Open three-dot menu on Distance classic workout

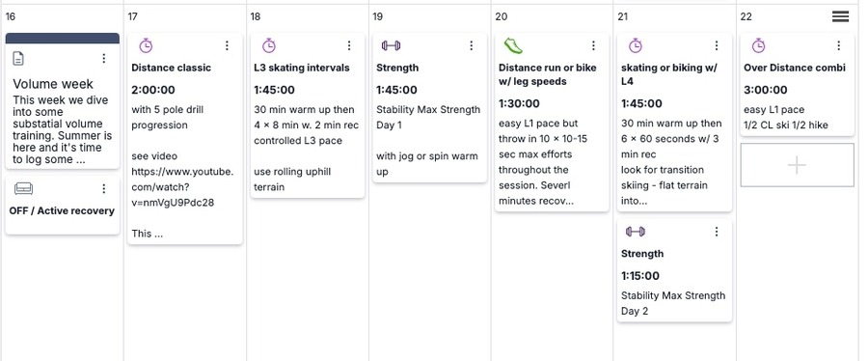click(227, 45)
